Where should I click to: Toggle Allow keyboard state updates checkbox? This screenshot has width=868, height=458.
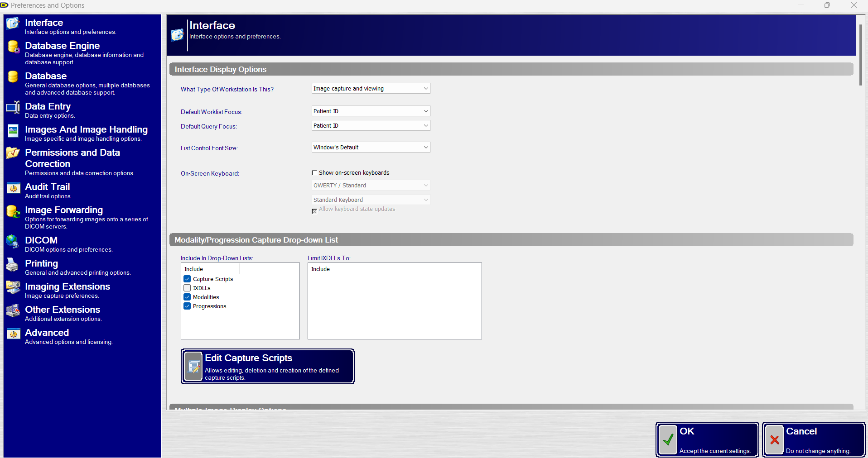coord(314,211)
